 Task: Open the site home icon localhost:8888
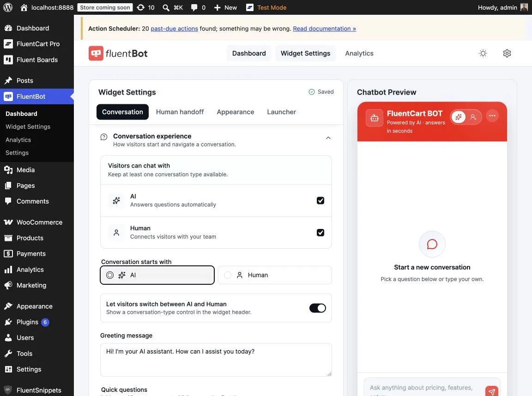pyautogui.click(x=24, y=7)
